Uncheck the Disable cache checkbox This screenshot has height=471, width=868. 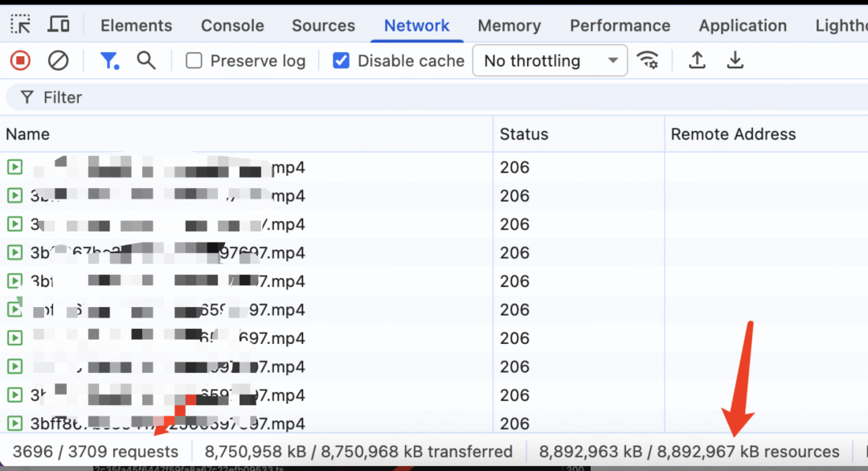point(341,60)
